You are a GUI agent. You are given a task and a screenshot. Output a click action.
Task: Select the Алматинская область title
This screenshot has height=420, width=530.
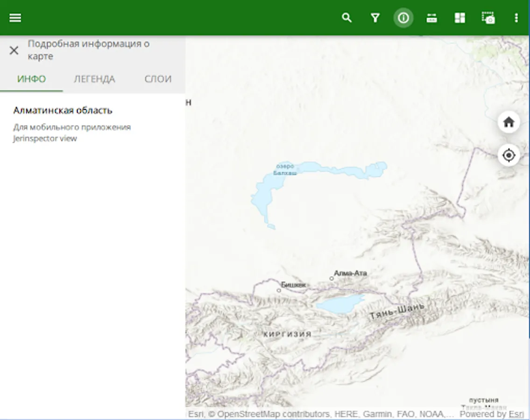coord(63,110)
